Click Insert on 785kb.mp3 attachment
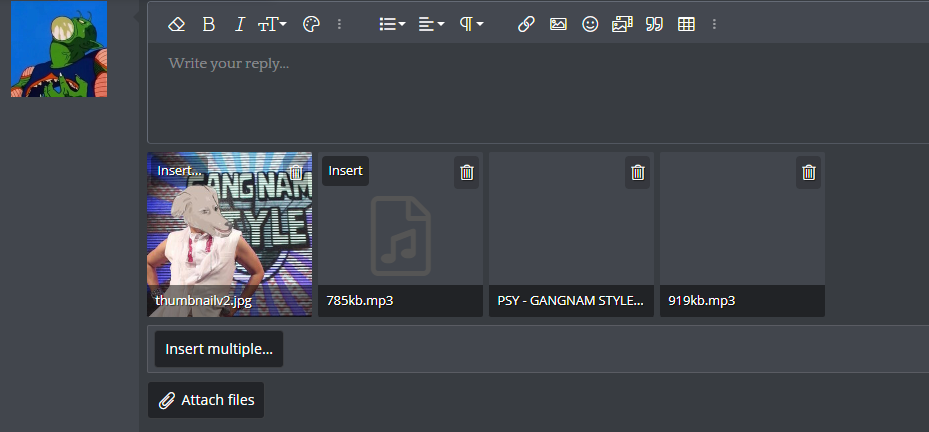 [x=345, y=171]
